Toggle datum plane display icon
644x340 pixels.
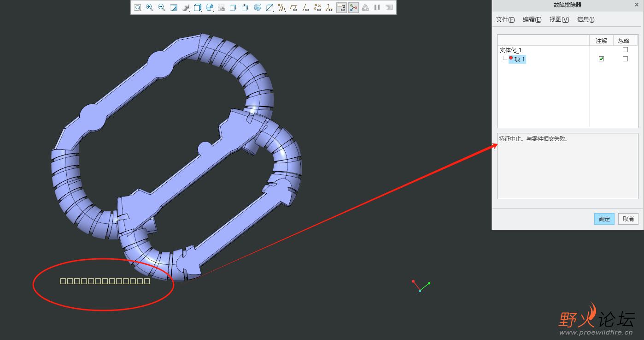pyautogui.click(x=293, y=7)
